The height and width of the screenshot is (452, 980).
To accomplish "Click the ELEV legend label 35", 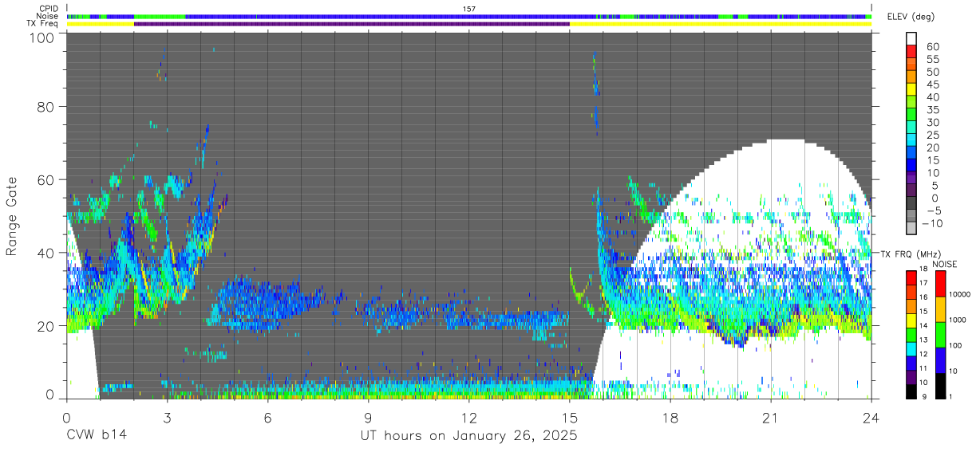I will coord(933,109).
